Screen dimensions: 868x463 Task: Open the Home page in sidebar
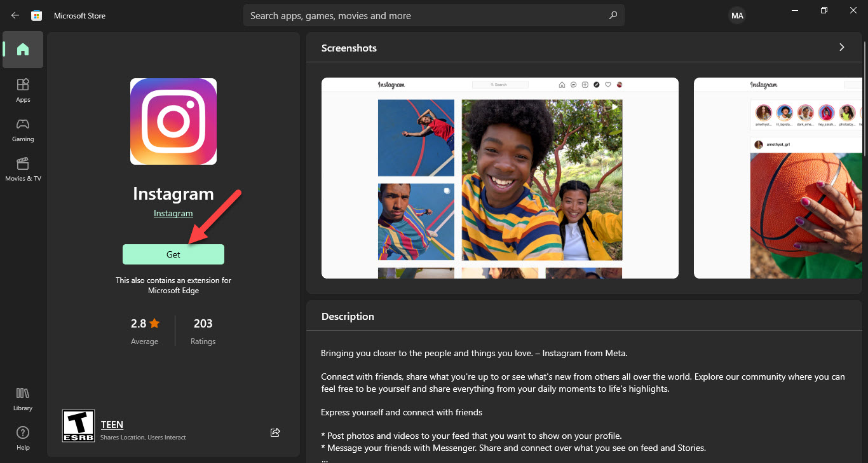pos(23,50)
